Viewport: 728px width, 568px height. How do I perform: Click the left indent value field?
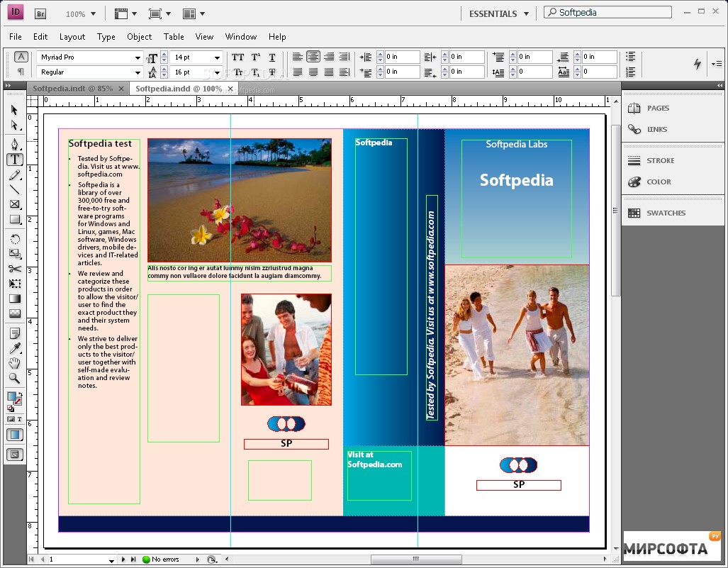[402, 57]
